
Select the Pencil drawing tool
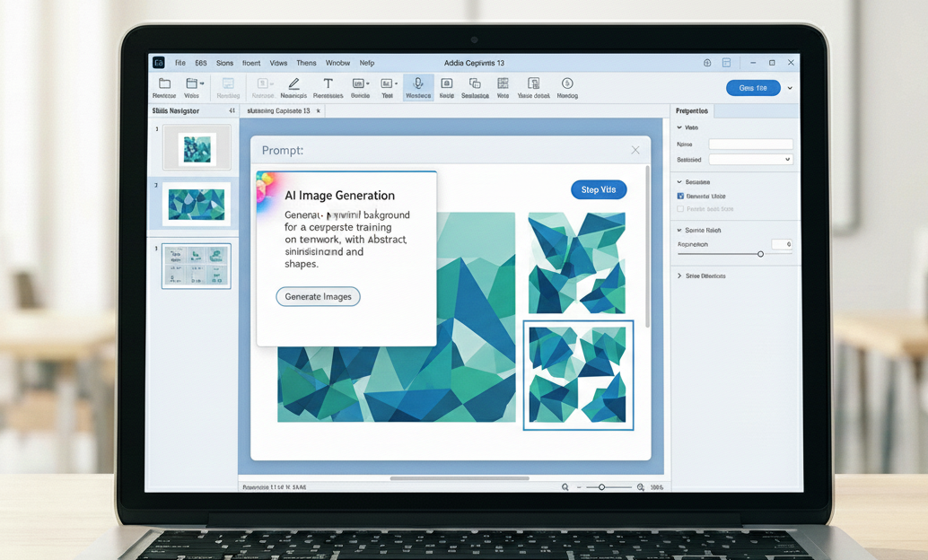(x=293, y=85)
